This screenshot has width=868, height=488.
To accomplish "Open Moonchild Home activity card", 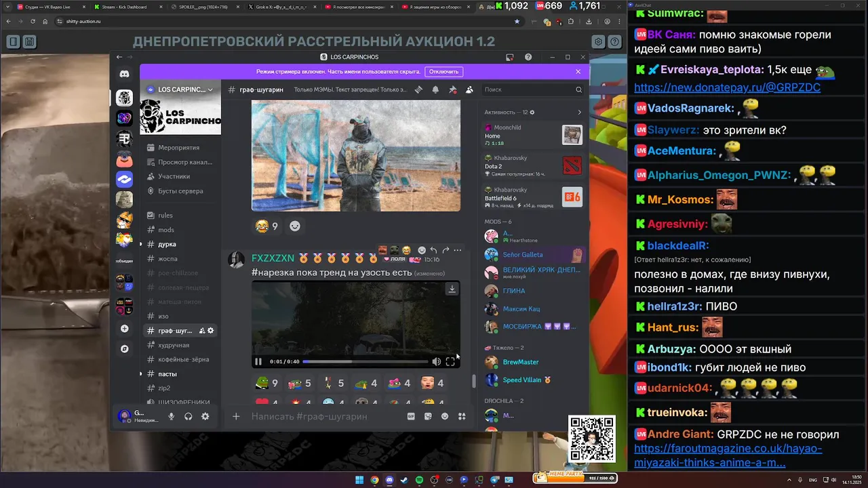I will pos(534,134).
